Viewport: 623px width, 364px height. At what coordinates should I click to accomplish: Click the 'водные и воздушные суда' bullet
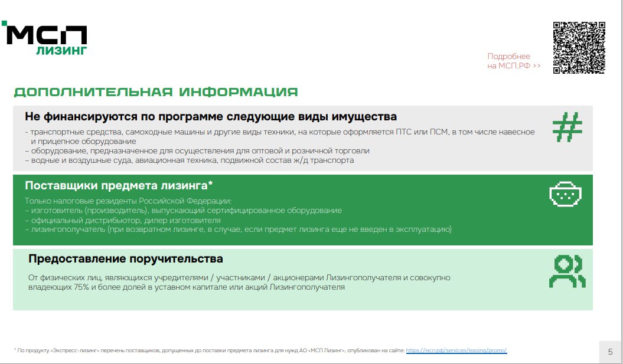(x=189, y=160)
